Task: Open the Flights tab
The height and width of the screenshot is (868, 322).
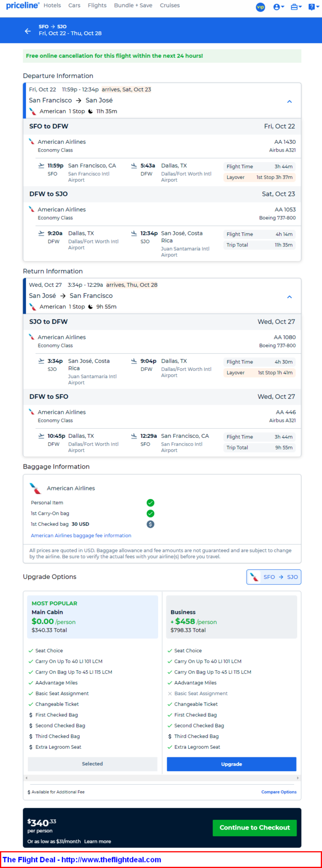Action: (97, 6)
